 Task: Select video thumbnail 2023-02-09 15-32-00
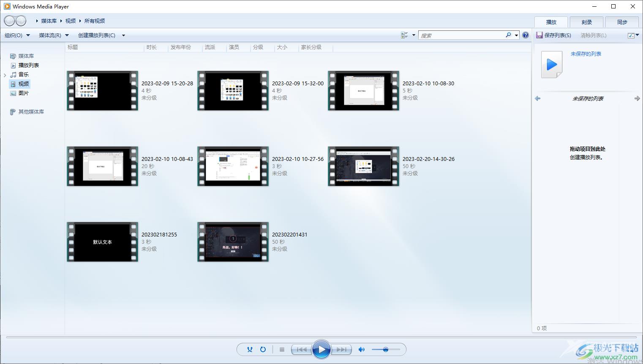[x=233, y=90]
